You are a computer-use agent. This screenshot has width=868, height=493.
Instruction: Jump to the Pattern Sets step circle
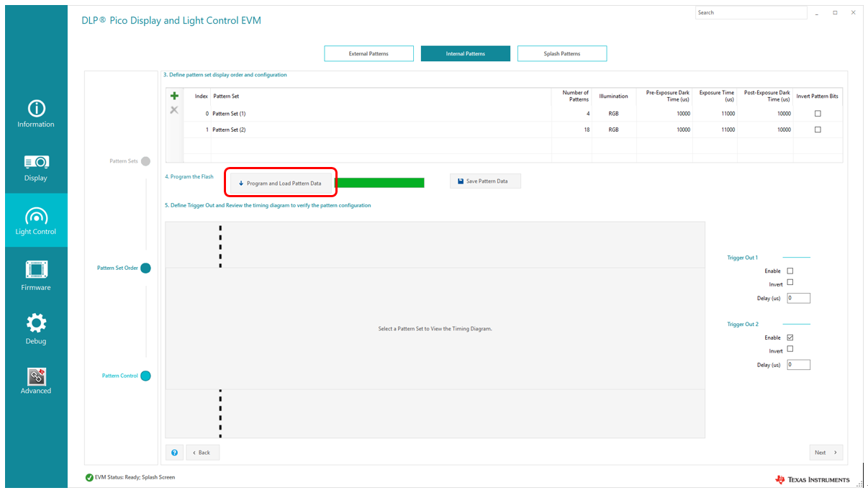tap(145, 161)
